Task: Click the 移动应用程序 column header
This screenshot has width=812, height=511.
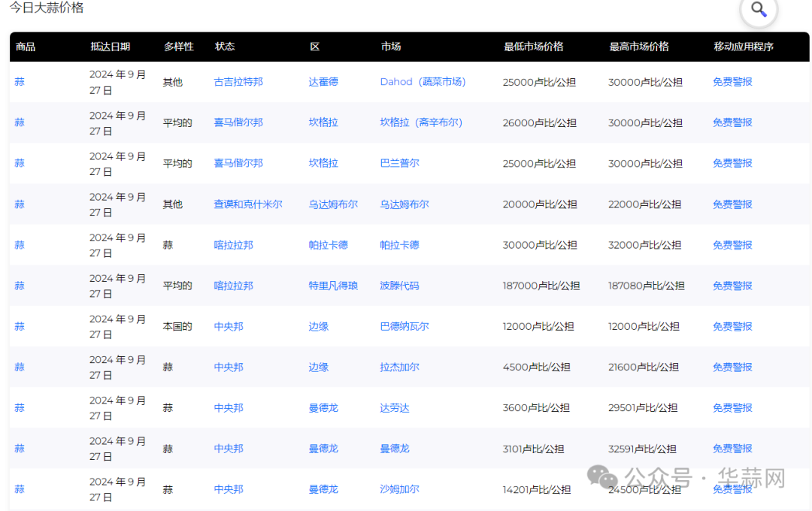Action: (x=744, y=47)
